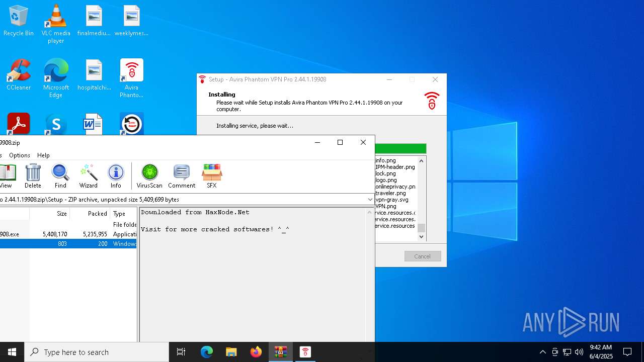The image size is (644, 362).
Task: Sort archive files by Type column
Action: 123,213
